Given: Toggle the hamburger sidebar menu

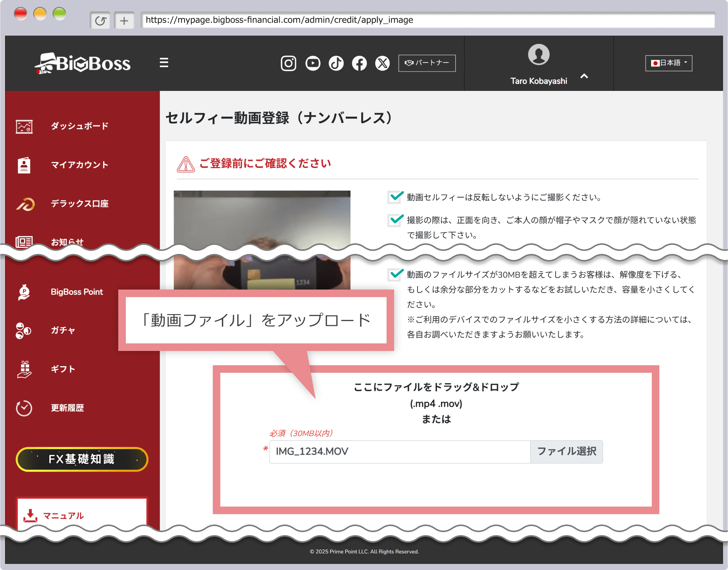Looking at the screenshot, I should (x=164, y=63).
